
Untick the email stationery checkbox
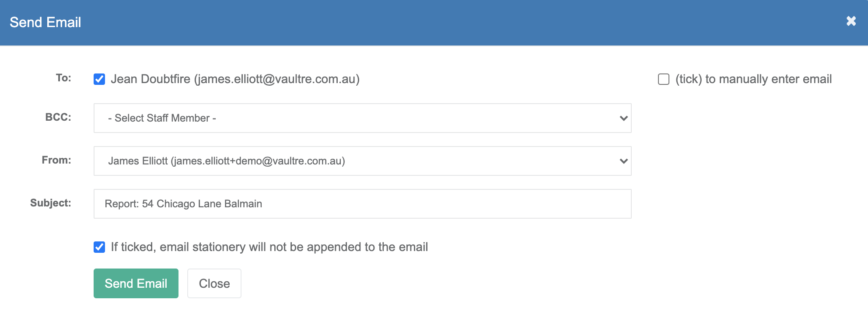[99, 247]
